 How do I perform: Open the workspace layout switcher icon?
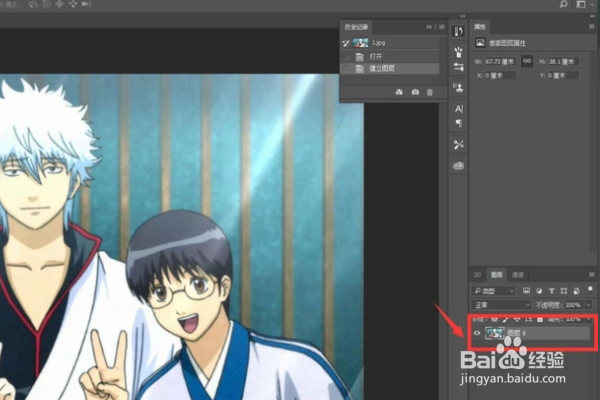click(581, 4)
